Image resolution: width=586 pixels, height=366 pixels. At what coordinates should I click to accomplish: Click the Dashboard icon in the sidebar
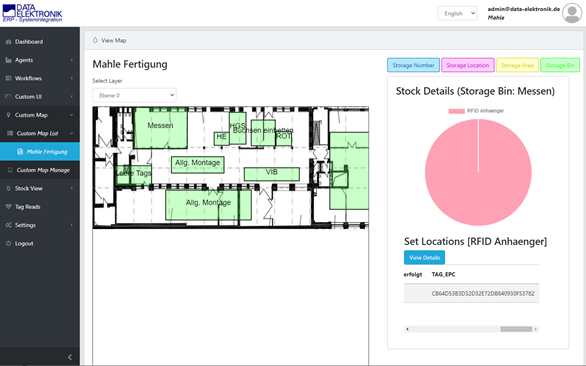[x=9, y=42]
